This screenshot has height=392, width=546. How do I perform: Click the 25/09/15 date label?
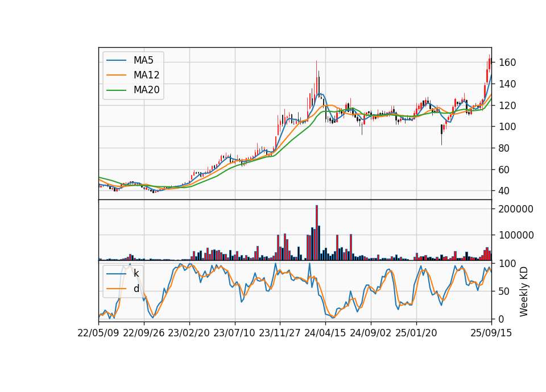pos(491,333)
